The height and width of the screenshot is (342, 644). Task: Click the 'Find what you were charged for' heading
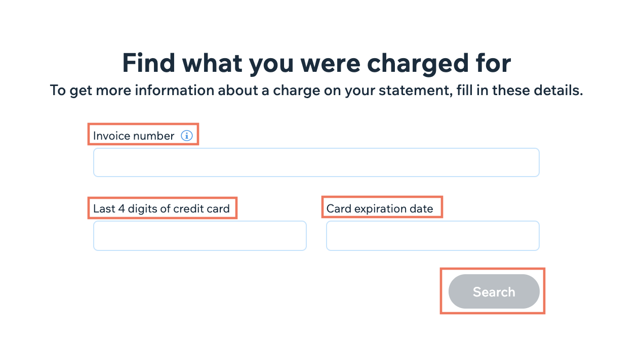[x=316, y=63]
